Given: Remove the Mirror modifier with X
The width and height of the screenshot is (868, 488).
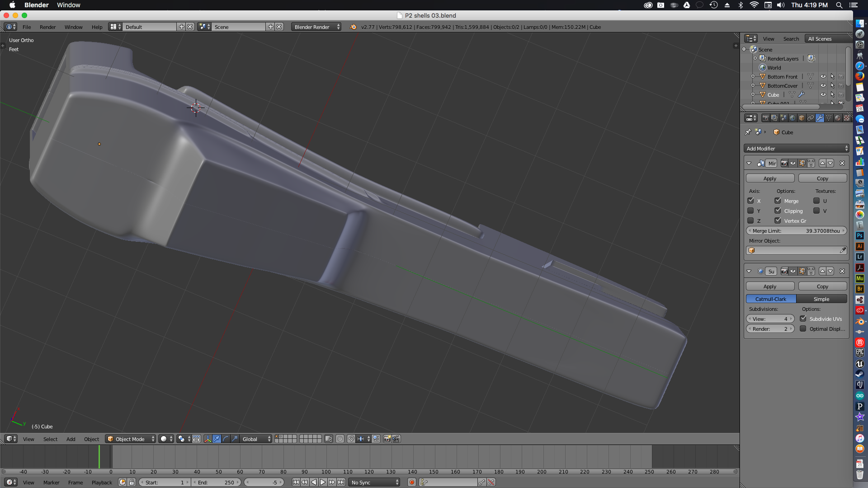Looking at the screenshot, I should pos(842,163).
